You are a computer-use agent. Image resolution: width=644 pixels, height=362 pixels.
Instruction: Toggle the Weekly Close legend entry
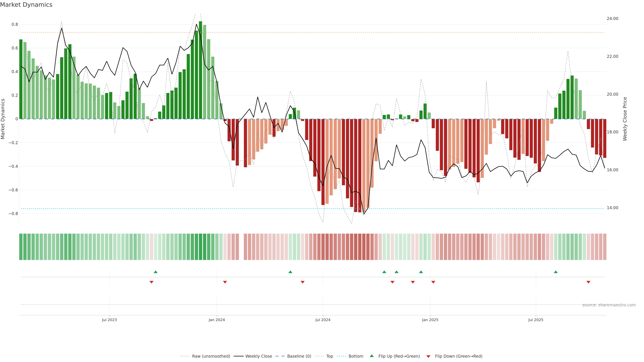(258, 356)
